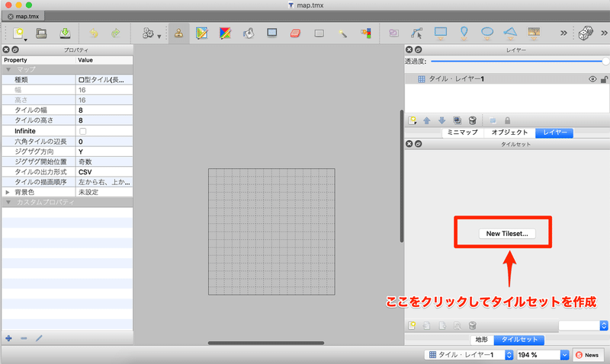Save the map with the download-arrow icon

(65, 33)
